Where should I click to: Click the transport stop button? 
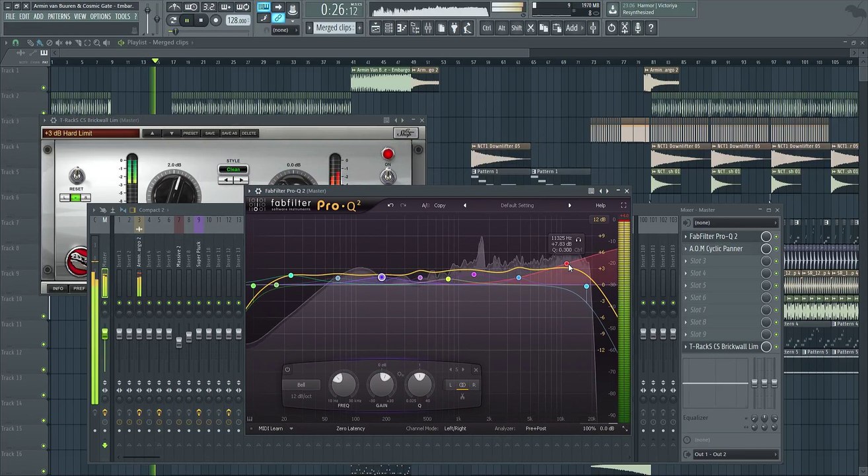(201, 20)
